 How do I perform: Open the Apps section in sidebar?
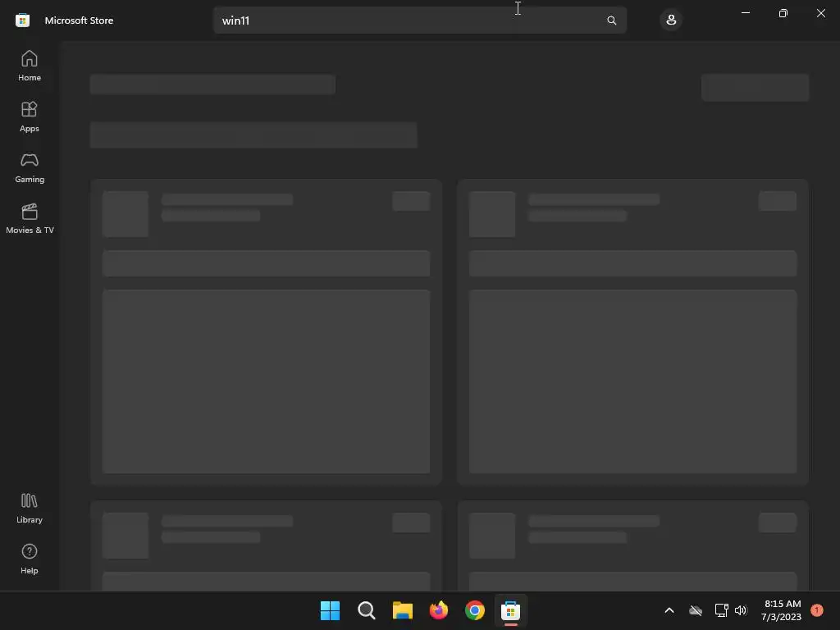(30, 116)
